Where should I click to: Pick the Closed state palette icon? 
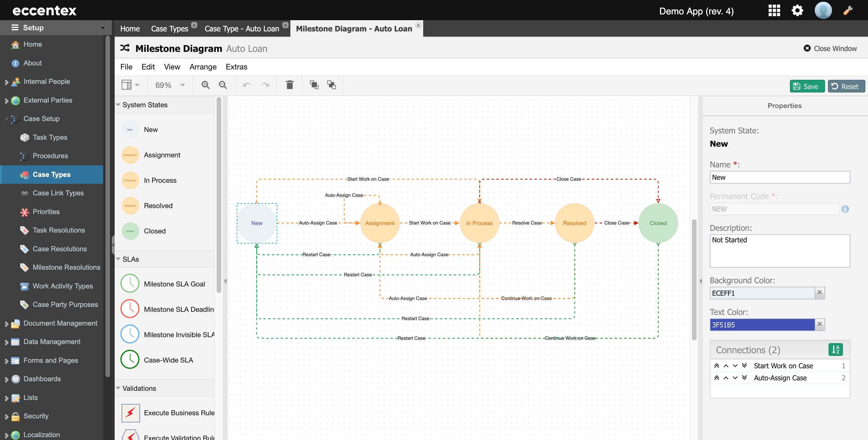point(130,231)
